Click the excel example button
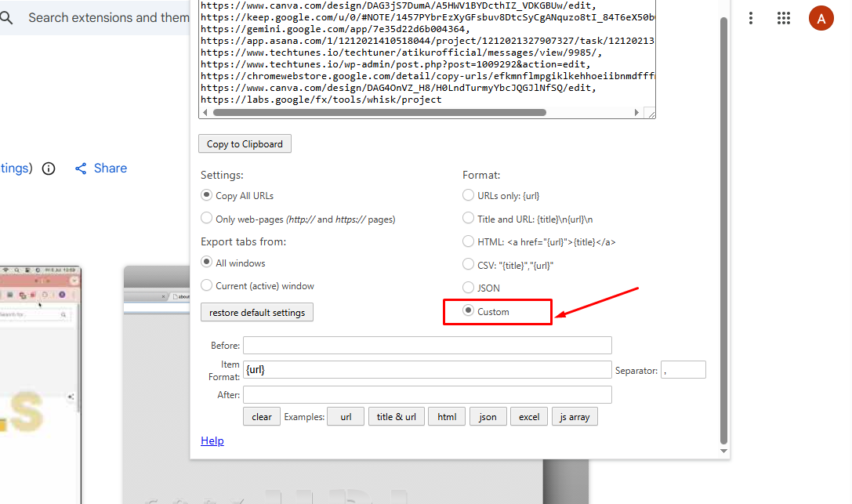The height and width of the screenshot is (504, 852). pos(528,416)
